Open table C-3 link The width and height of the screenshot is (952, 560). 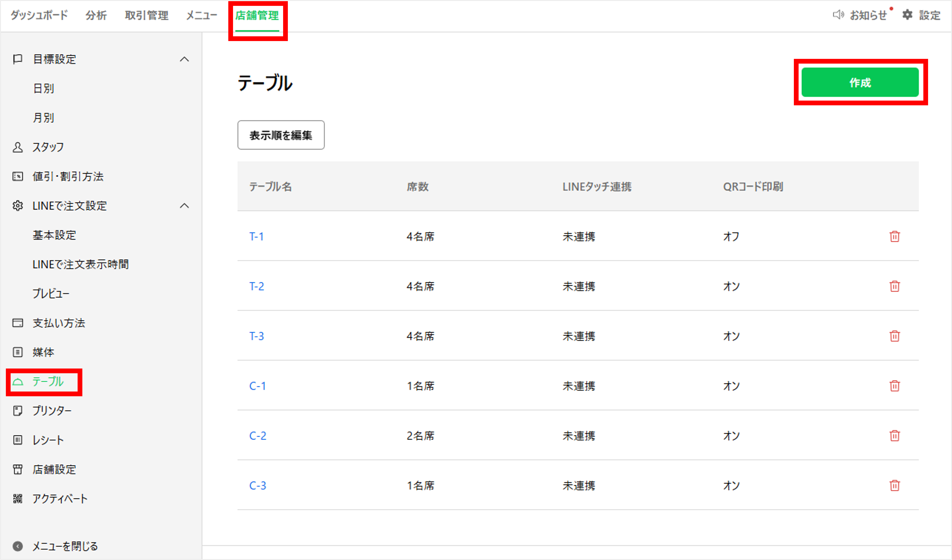258,486
